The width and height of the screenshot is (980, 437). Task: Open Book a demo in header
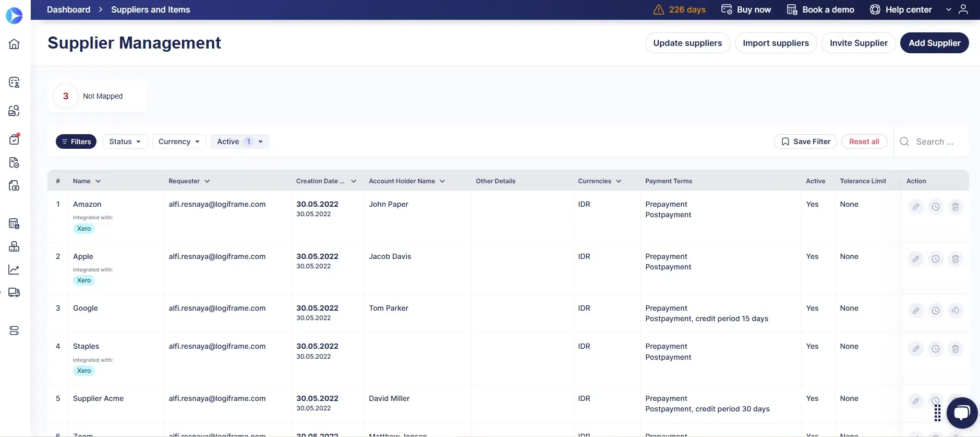coord(820,9)
